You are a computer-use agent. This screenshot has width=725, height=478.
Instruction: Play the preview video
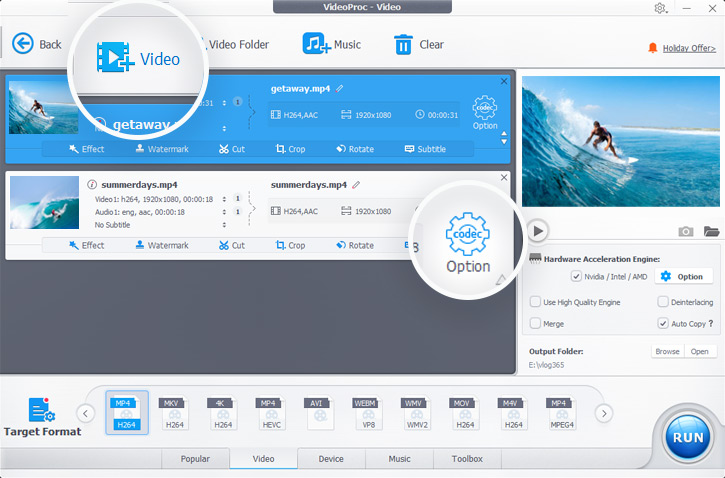538,230
